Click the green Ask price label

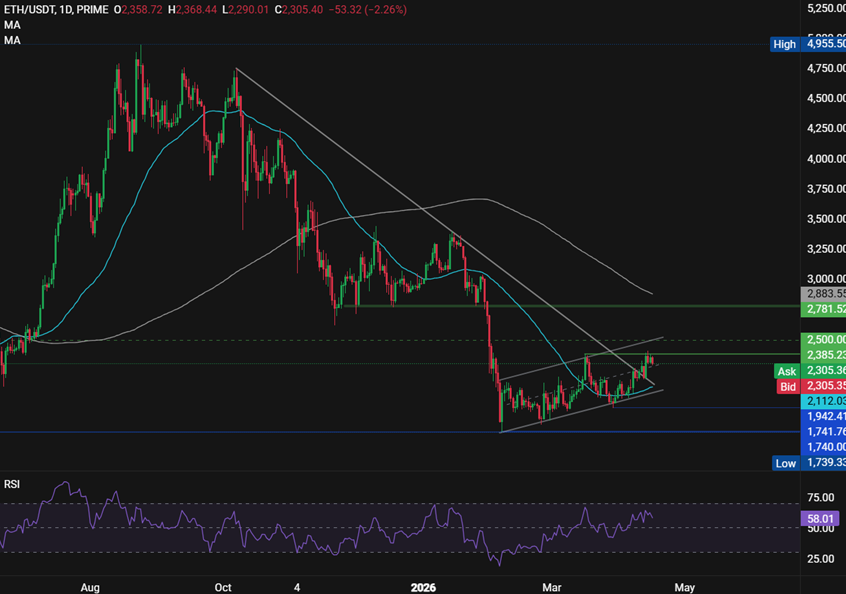(x=786, y=371)
